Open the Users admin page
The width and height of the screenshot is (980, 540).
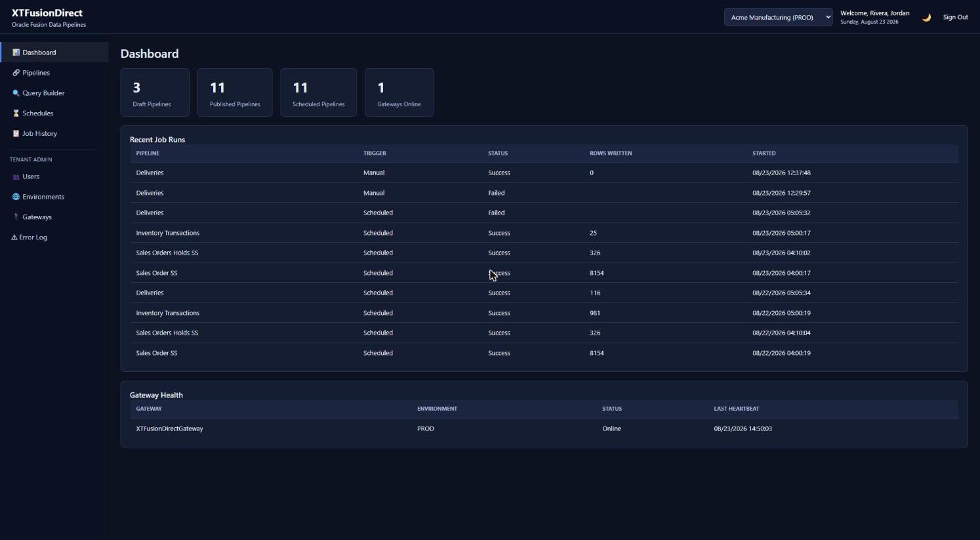54,177
